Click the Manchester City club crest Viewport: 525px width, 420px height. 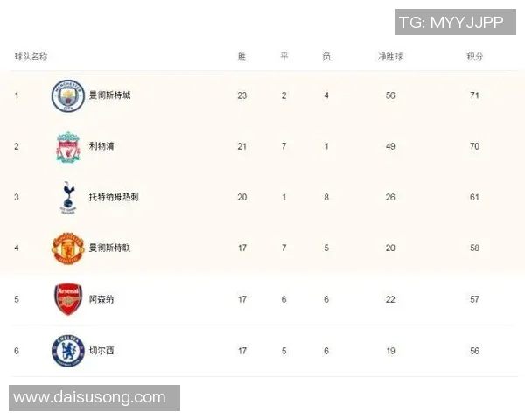67,95
